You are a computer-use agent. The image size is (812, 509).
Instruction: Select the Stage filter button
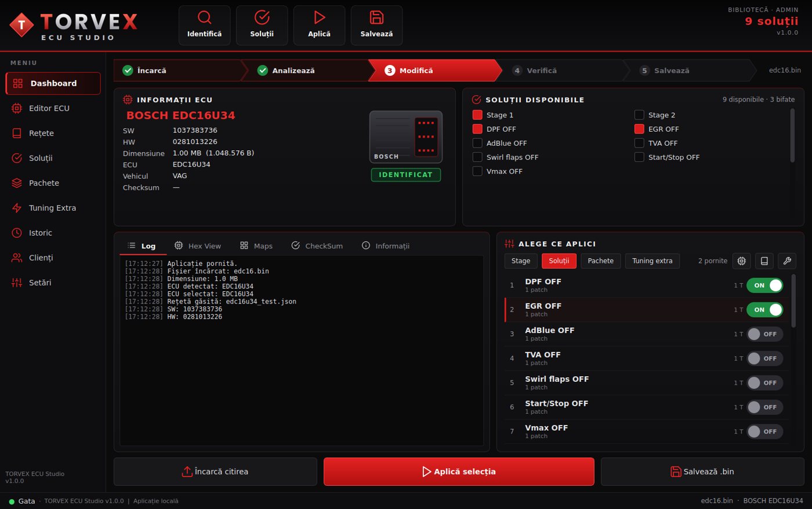click(521, 261)
